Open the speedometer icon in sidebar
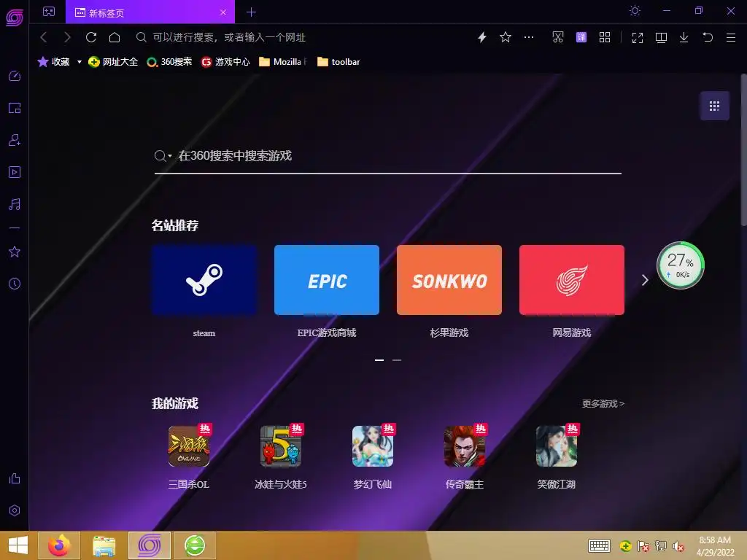The height and width of the screenshot is (560, 747). click(x=15, y=76)
